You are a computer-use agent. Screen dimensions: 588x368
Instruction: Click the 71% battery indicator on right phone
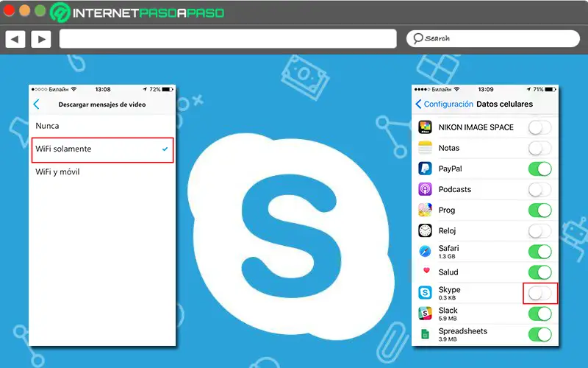[545, 89]
